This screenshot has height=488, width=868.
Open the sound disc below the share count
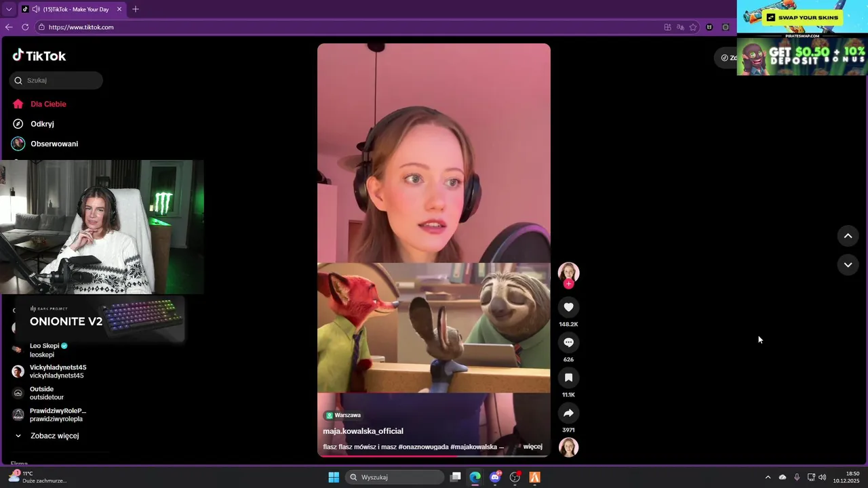tap(568, 447)
